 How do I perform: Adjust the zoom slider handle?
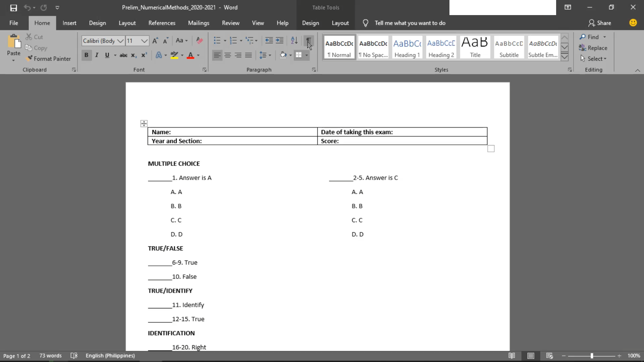592,356
